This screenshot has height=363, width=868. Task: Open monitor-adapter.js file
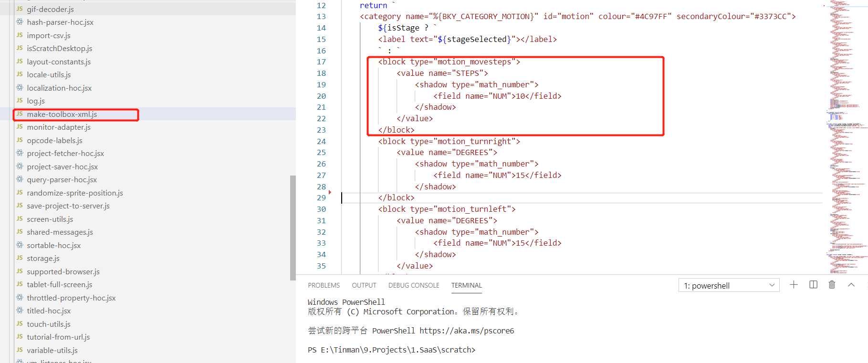click(x=59, y=127)
